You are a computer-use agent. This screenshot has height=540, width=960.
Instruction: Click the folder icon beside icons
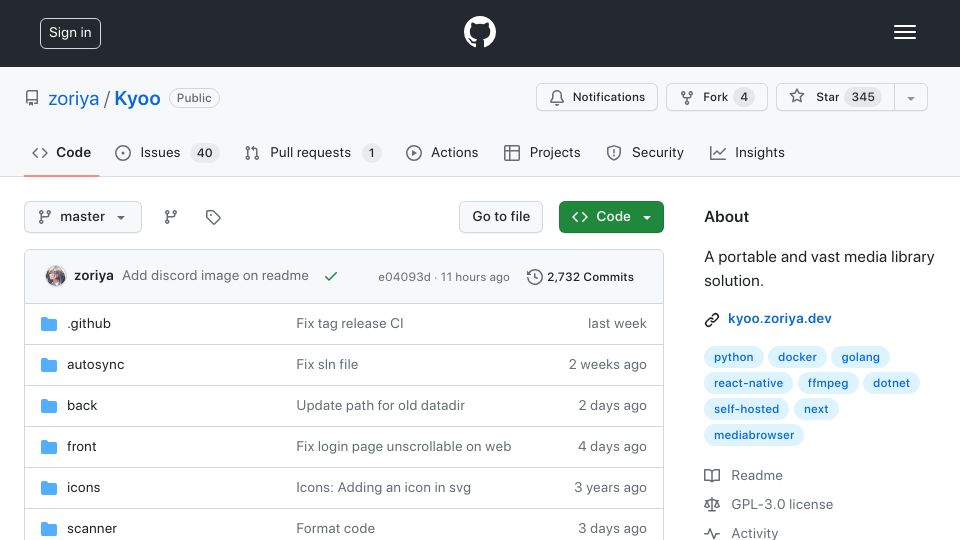point(49,488)
